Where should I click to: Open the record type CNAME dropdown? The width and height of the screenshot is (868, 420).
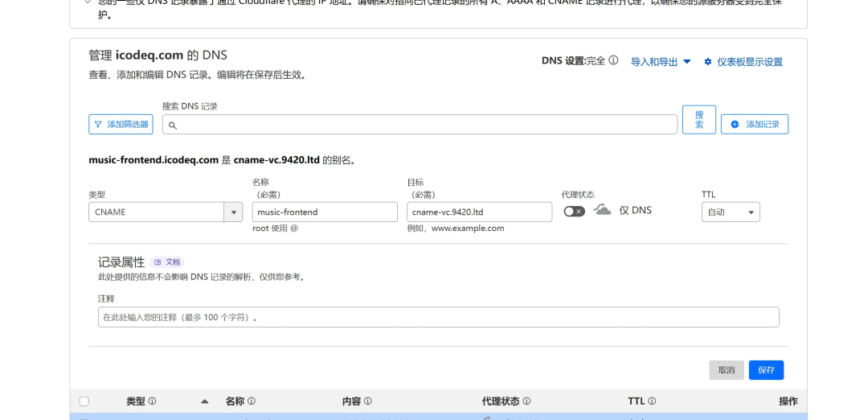[x=166, y=212]
